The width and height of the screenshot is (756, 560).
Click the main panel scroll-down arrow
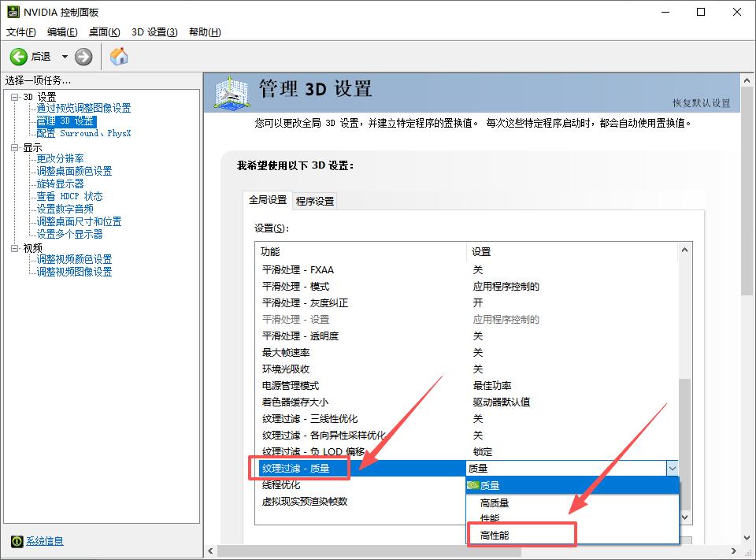[x=747, y=537]
